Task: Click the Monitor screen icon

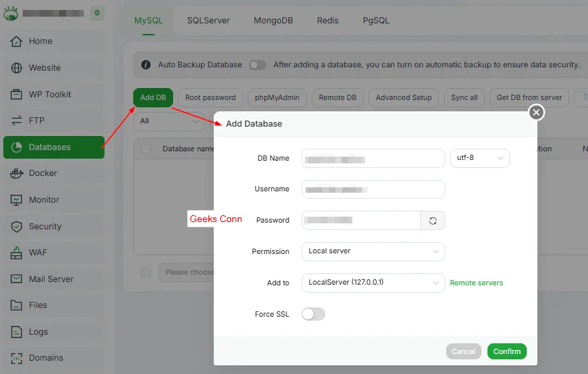Action: [16, 200]
